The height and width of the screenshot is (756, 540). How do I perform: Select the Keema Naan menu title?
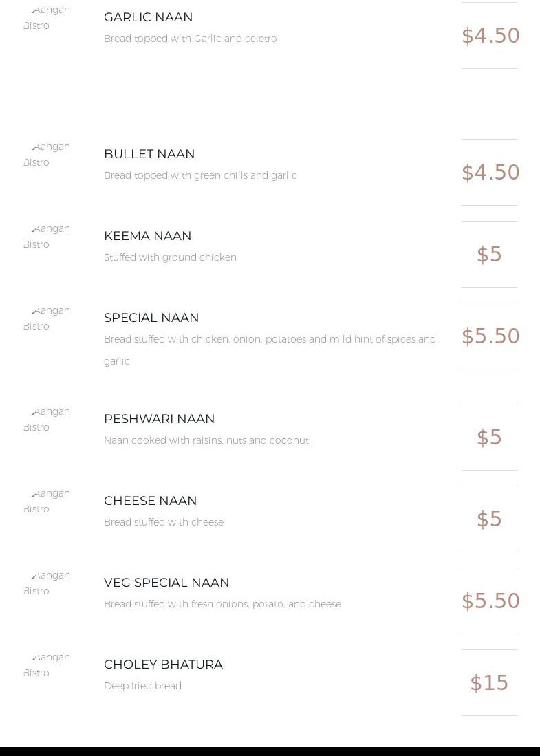click(148, 236)
